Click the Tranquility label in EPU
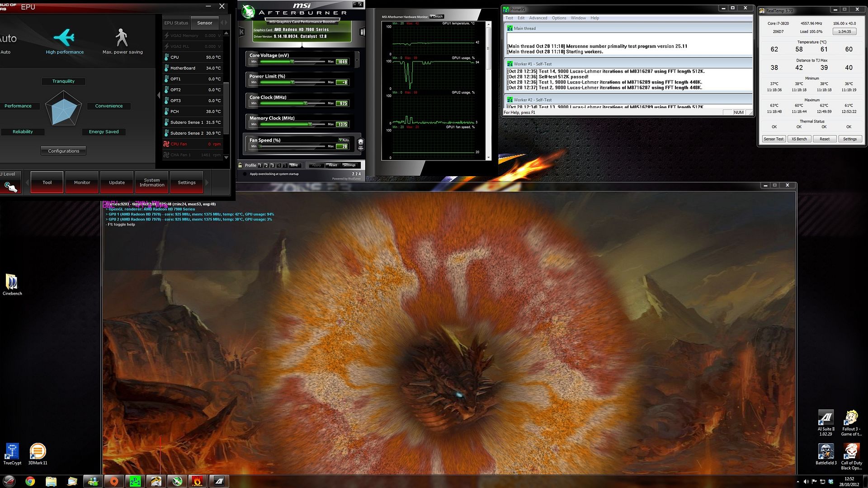 tap(63, 81)
